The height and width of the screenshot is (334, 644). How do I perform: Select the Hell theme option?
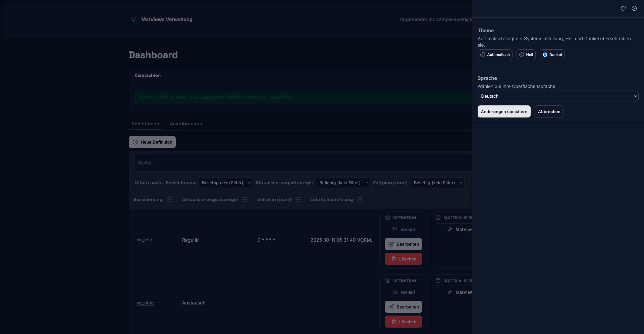pos(526,55)
